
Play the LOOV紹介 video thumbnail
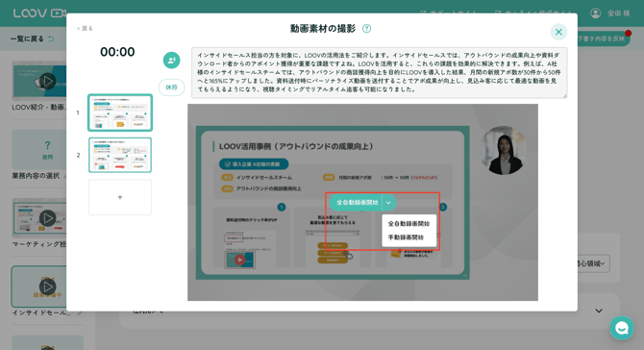(47, 81)
